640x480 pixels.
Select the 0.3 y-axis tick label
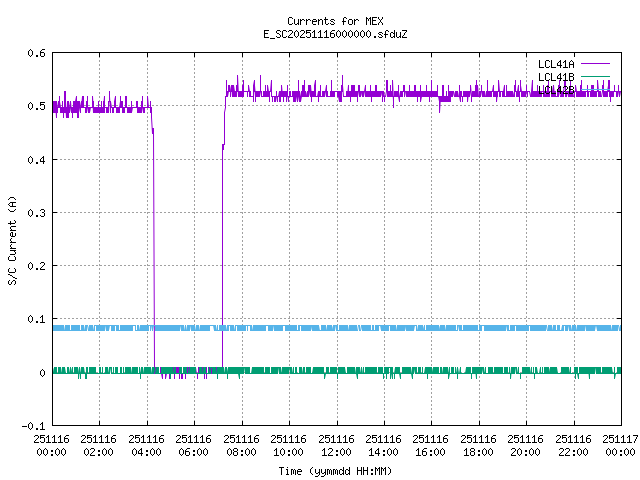pyautogui.click(x=35, y=213)
